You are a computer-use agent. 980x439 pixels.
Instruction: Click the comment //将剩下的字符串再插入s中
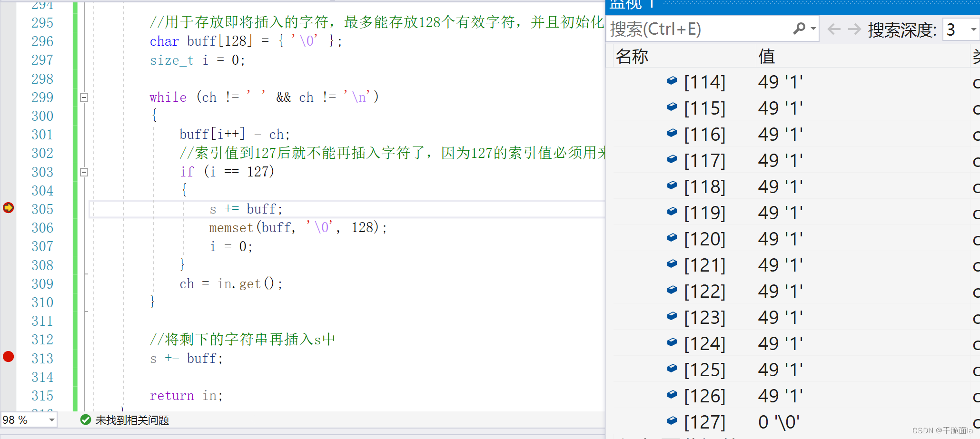pos(243,340)
